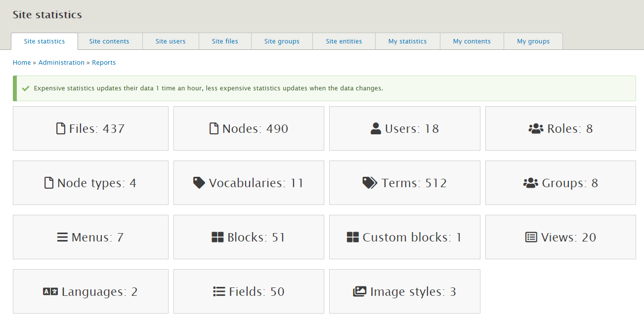
Task: Click the translation icon on Languages card
Action: [50, 291]
